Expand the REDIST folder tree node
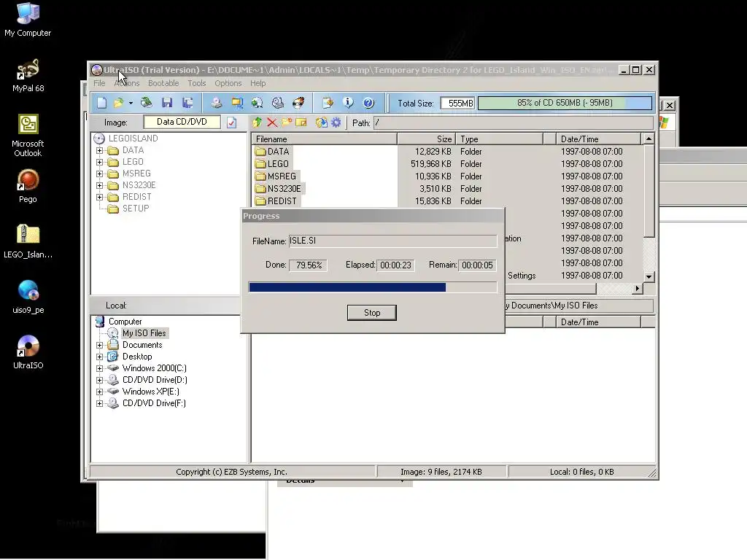 pos(99,197)
